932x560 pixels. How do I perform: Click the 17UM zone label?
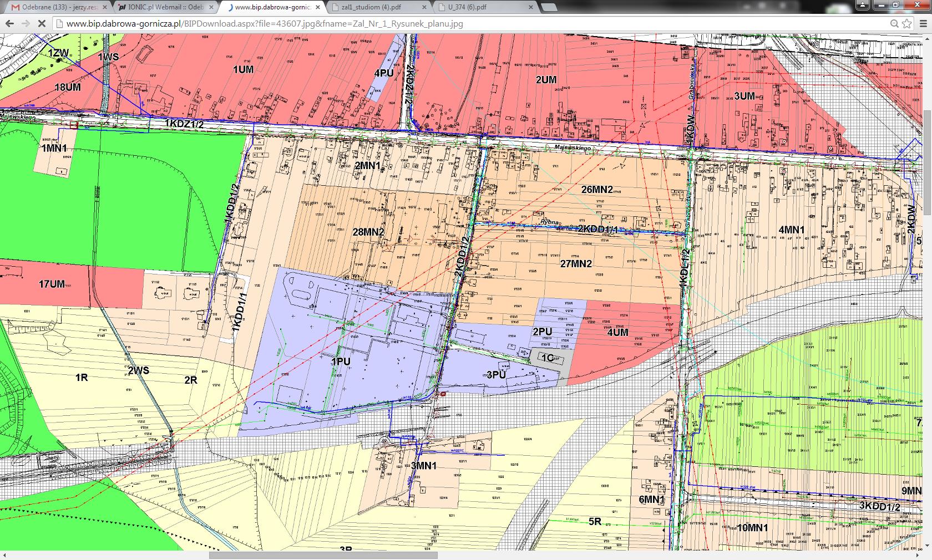[52, 284]
